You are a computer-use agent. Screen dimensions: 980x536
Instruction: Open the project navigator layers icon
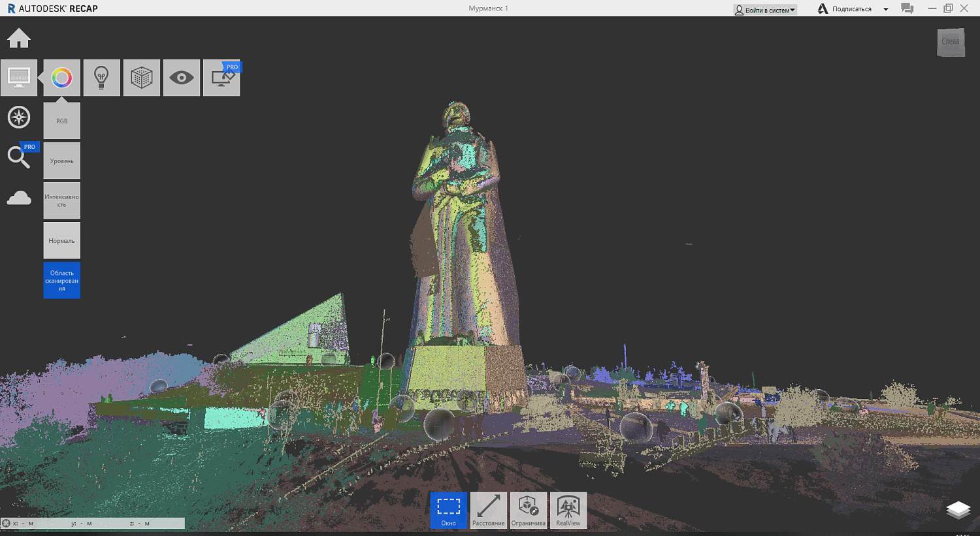click(958, 510)
